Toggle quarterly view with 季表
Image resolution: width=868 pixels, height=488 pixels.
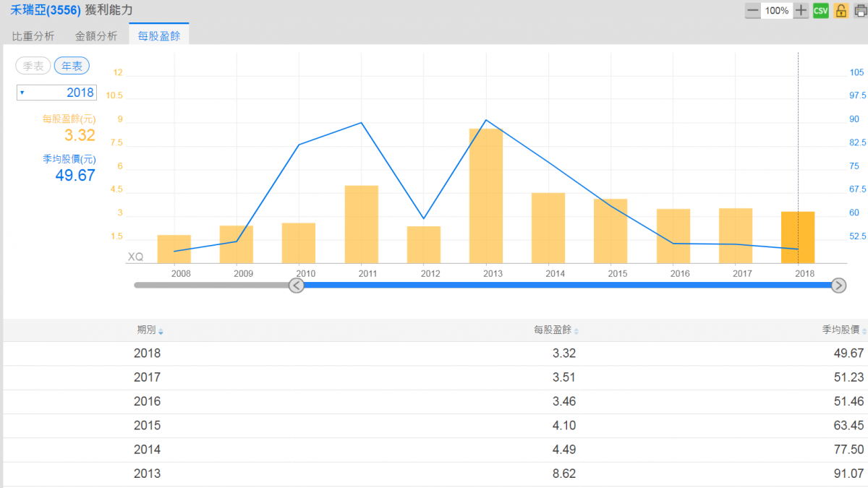33,66
